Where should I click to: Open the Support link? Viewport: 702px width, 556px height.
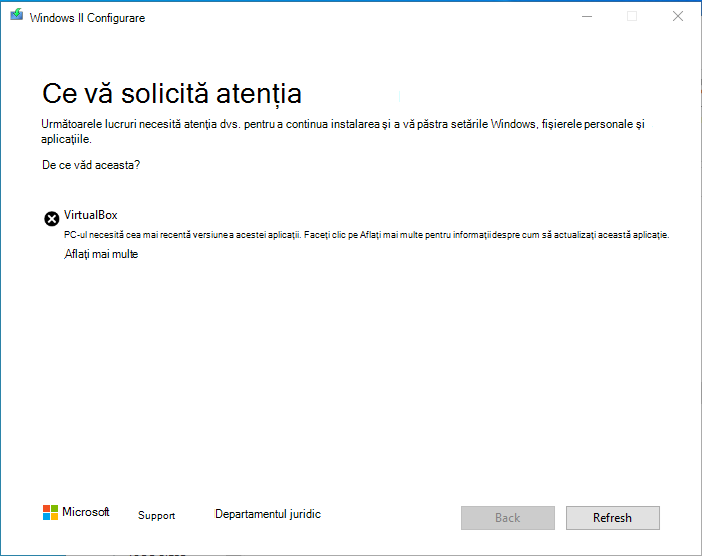click(x=156, y=515)
